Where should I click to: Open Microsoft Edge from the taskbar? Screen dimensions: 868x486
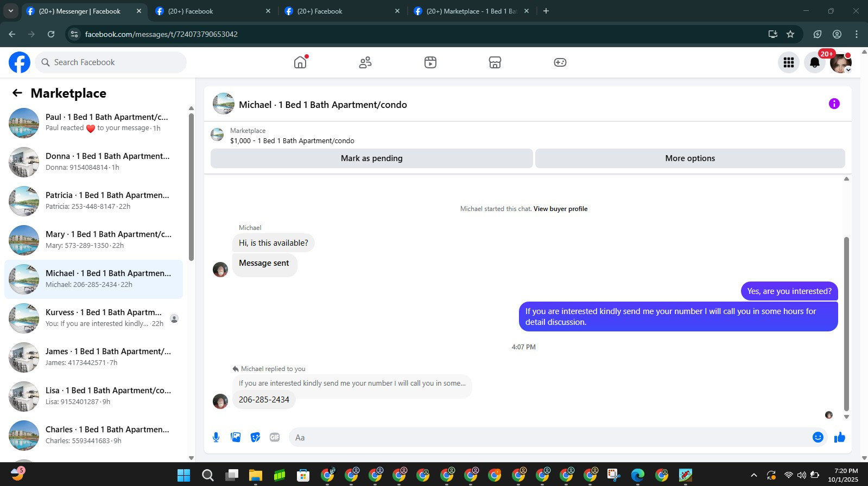[x=638, y=475]
